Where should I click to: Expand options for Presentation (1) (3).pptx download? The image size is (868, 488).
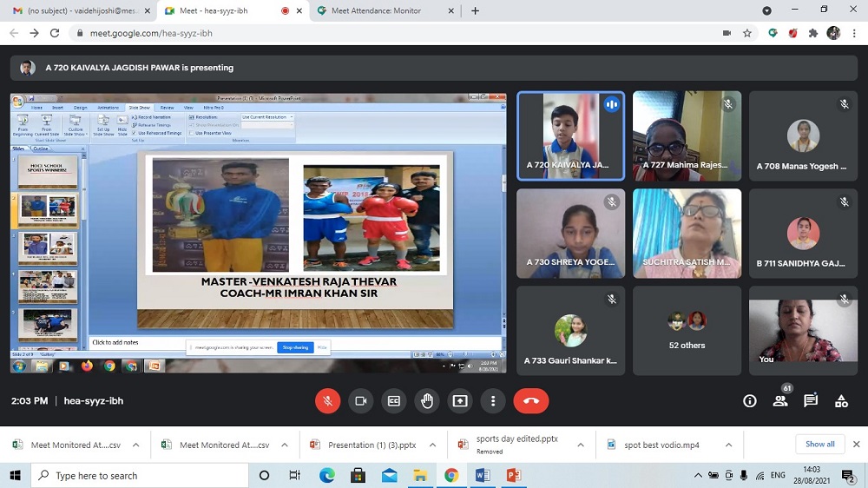coord(433,445)
